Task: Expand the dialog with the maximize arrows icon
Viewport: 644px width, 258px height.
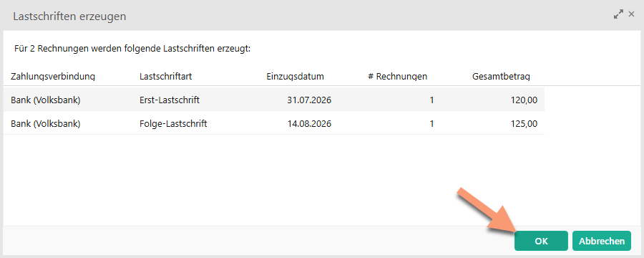Action: coord(618,14)
